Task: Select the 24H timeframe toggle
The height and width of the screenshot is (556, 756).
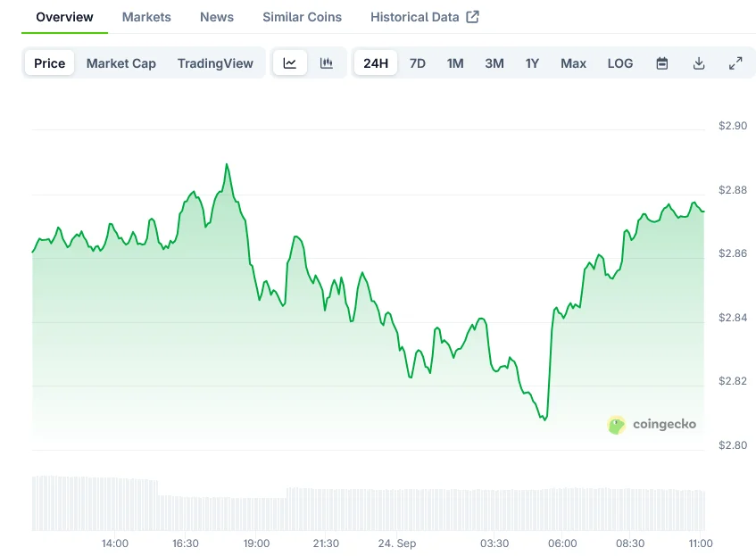Action: point(375,62)
